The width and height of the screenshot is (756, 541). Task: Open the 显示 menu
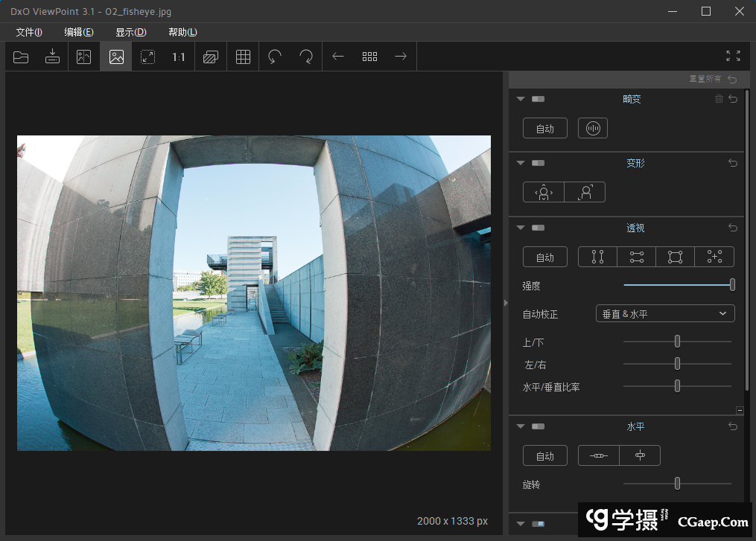point(130,32)
